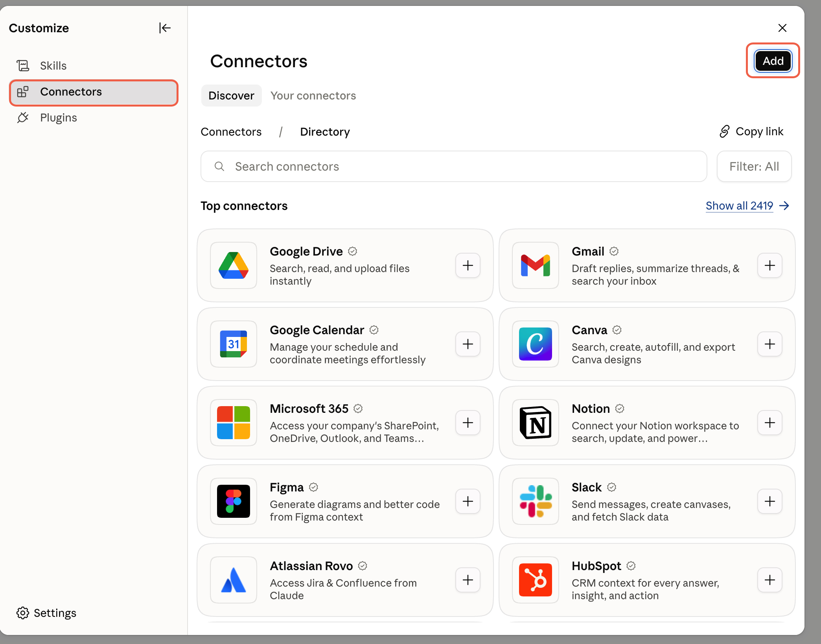Open the Notion connector title
Image resolution: width=821 pixels, height=644 pixels.
click(x=591, y=408)
